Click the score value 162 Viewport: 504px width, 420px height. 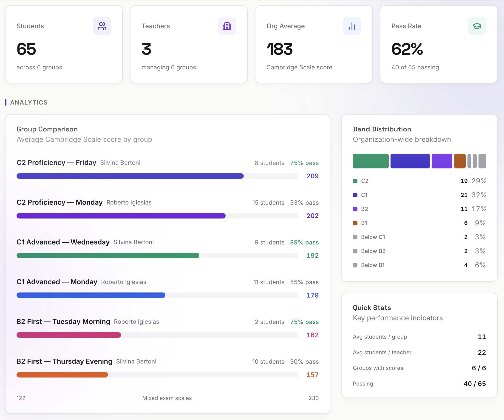(312, 335)
